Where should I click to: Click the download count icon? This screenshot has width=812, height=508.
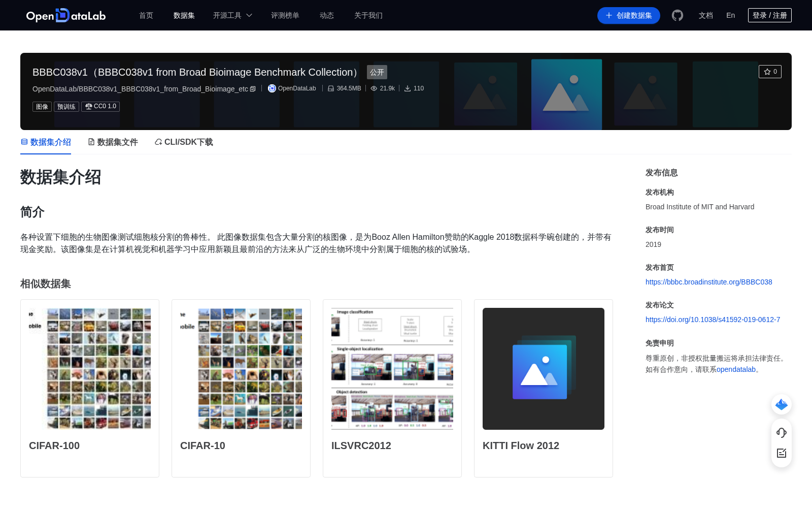pos(408,88)
